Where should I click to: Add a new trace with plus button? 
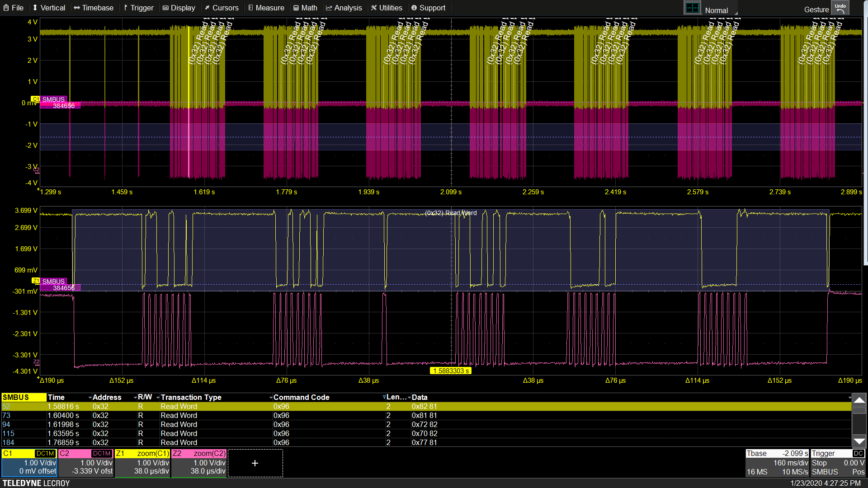pos(255,463)
